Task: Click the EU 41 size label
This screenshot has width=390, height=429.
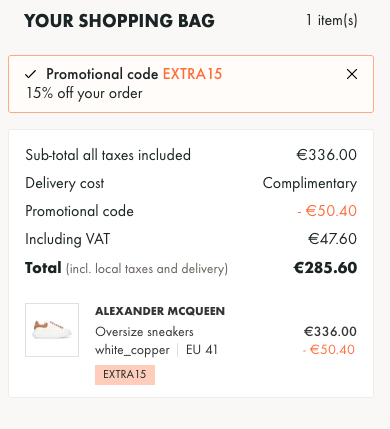Action: 202,350
